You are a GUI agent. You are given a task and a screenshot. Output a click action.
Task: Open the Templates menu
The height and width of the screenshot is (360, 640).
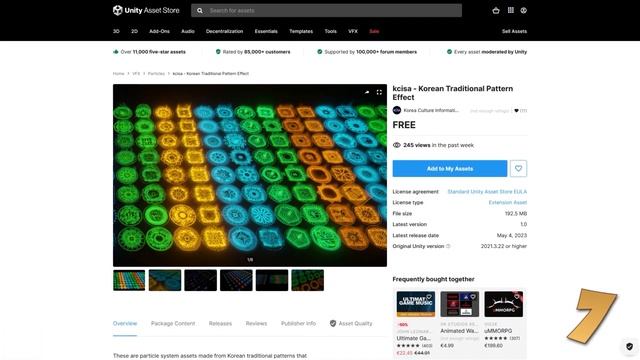coord(301,31)
